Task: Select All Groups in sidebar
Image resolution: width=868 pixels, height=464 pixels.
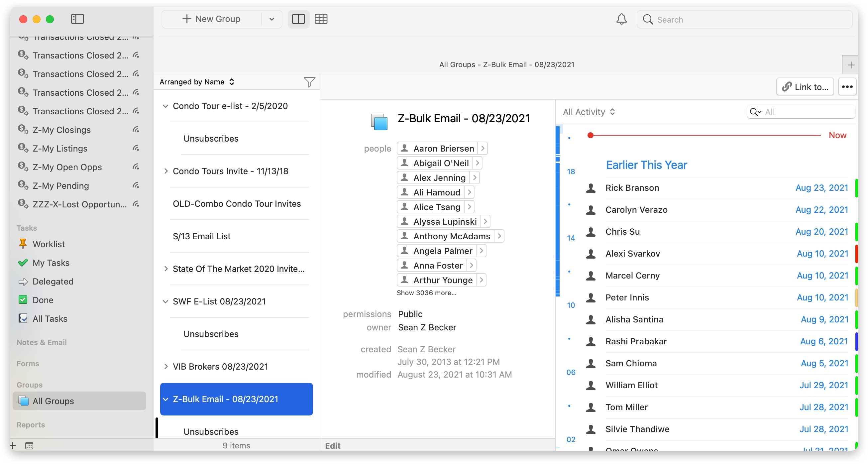Action: [x=53, y=401]
